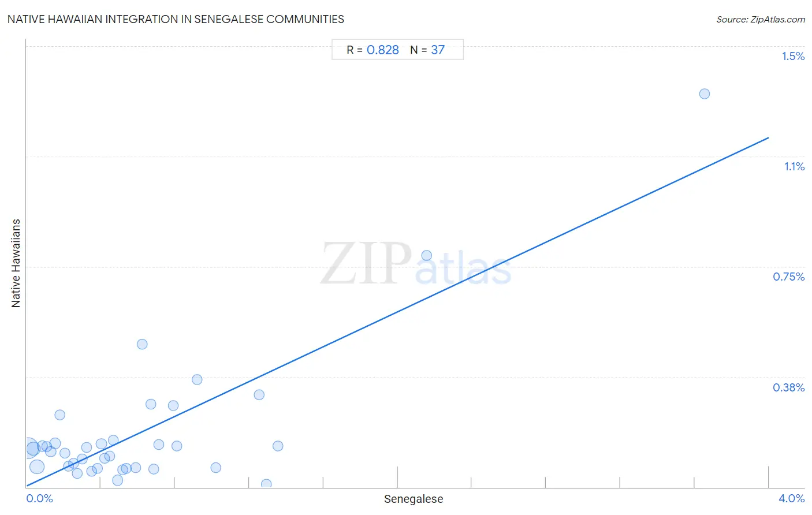Click the chart title text

pyautogui.click(x=176, y=19)
